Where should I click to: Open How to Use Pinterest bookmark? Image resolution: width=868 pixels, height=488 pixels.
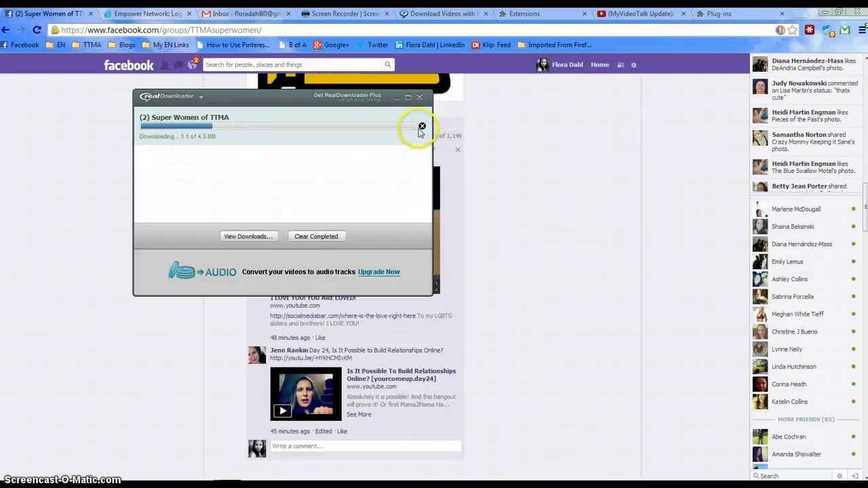click(233, 45)
